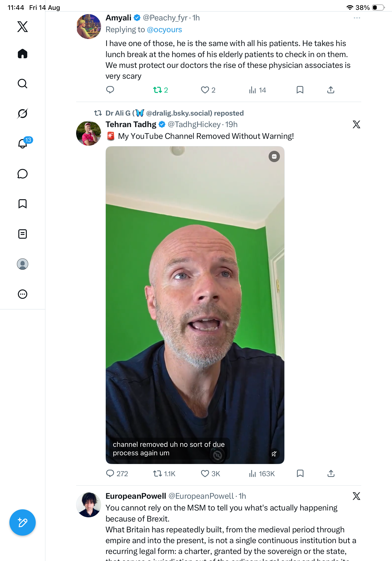
Task: Share Tehran Tadhg's YouTube removal post
Action: (x=331, y=474)
